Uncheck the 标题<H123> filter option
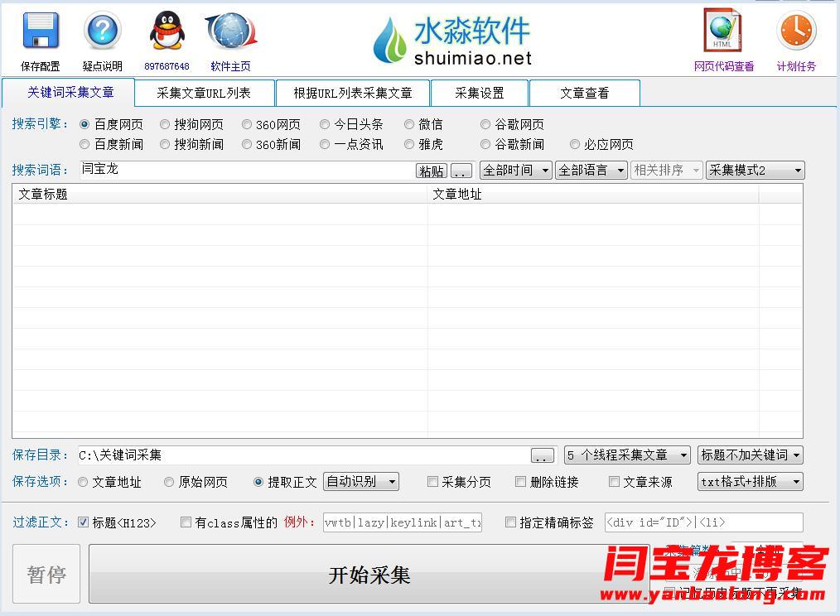 pyautogui.click(x=83, y=522)
